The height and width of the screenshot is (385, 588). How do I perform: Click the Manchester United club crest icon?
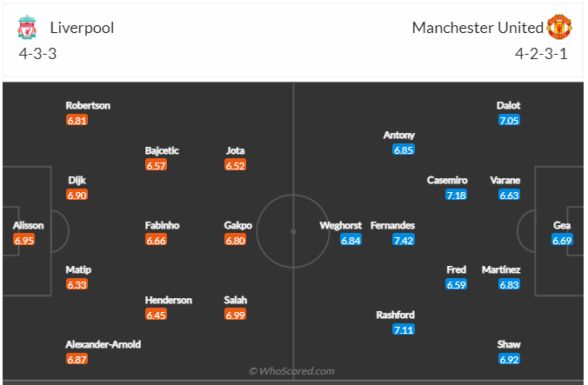(558, 28)
